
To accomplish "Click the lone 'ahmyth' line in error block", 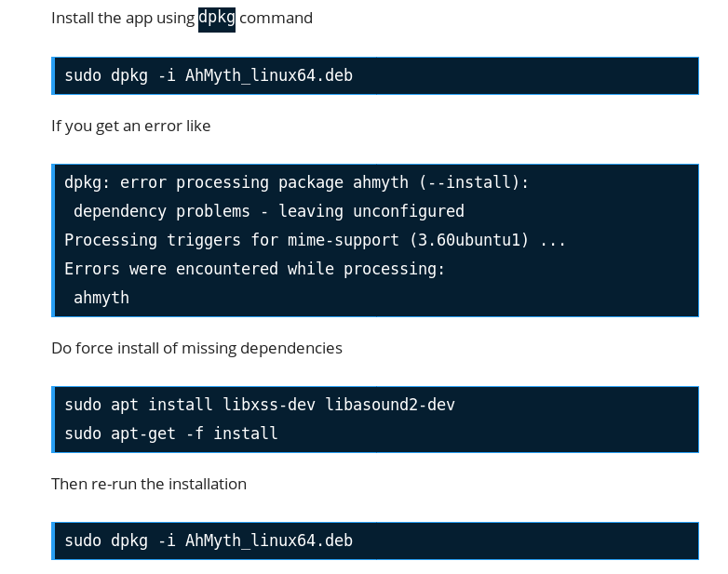I will [101, 298].
